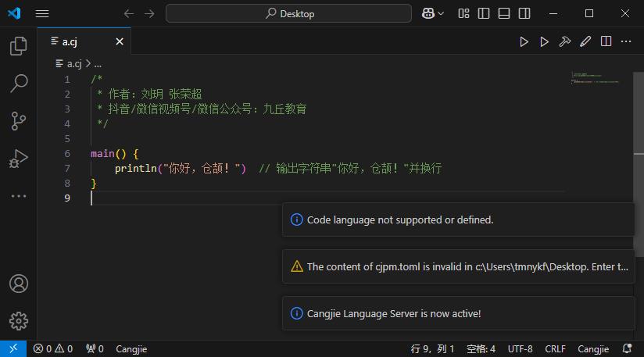Toggle the primary side bar
644x357 pixels.
pyautogui.click(x=484, y=13)
